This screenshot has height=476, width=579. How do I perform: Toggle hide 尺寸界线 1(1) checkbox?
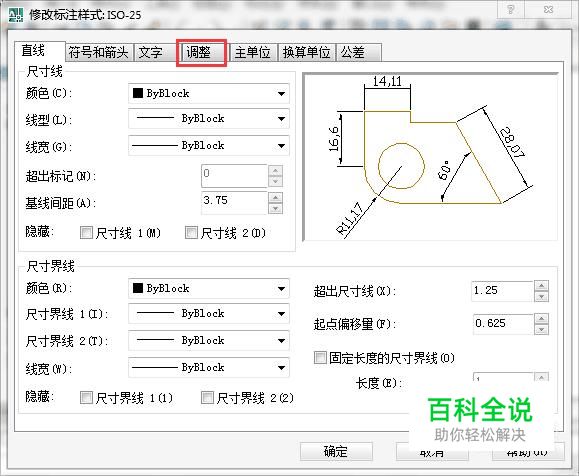click(86, 398)
